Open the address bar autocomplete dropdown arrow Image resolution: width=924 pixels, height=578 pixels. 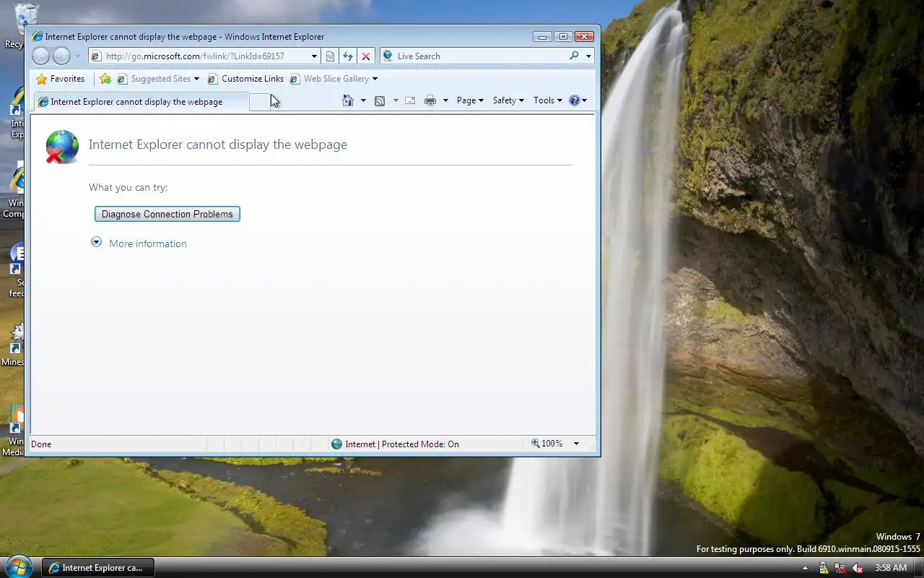314,56
